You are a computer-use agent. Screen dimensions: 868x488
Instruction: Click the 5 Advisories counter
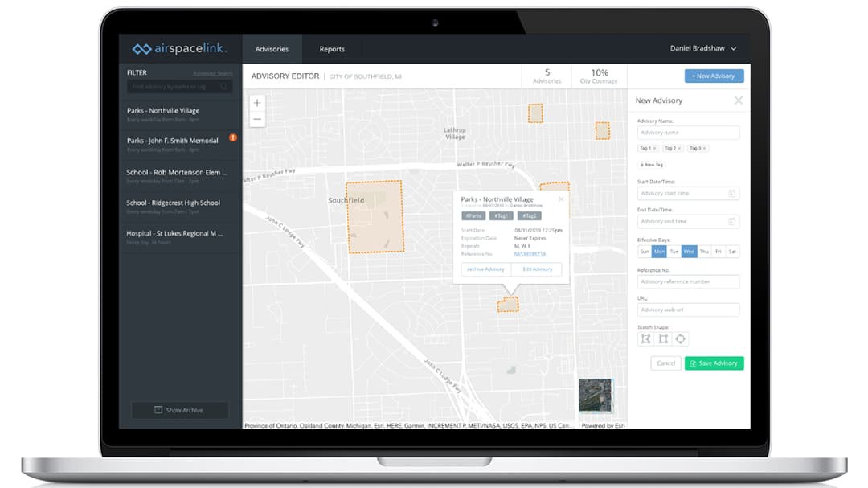pyautogui.click(x=547, y=76)
